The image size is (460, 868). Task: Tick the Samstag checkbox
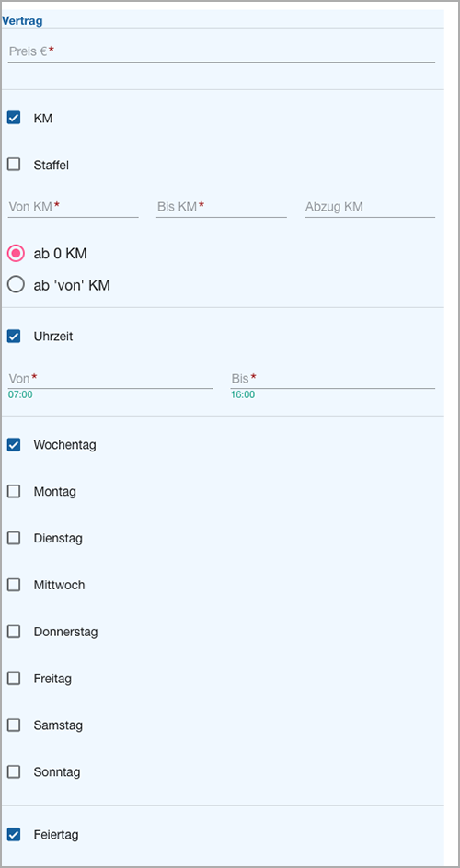[x=14, y=725]
